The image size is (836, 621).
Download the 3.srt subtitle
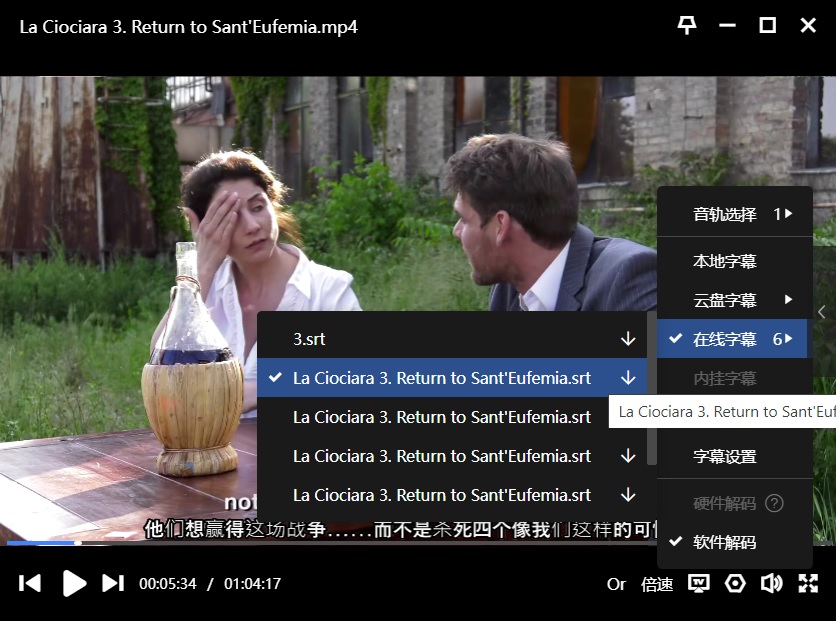pos(628,339)
